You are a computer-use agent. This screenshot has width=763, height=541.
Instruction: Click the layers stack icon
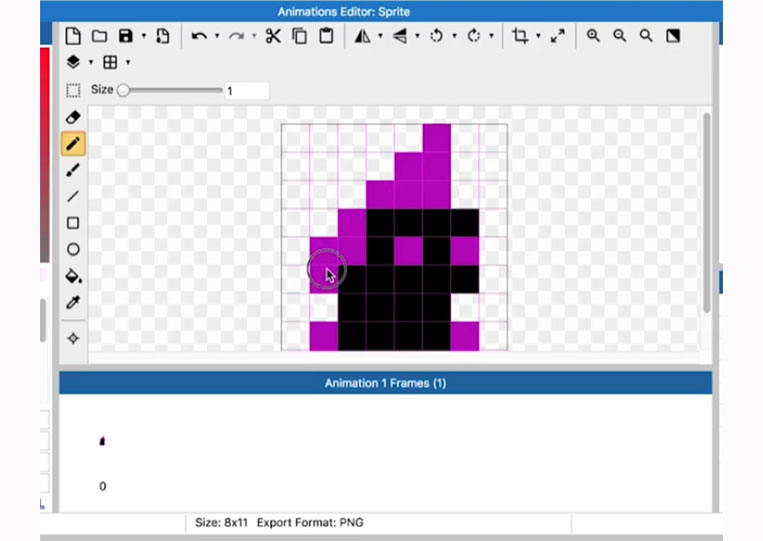tap(73, 62)
